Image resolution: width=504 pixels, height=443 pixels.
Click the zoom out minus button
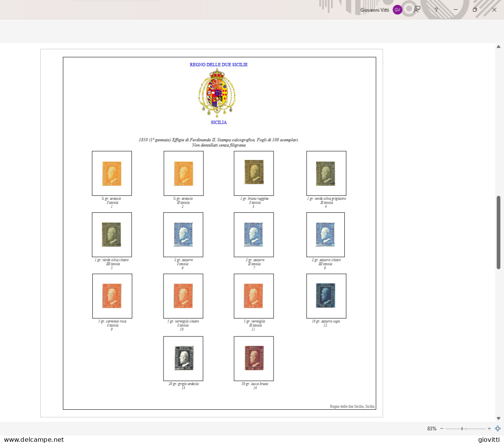tap(442, 429)
